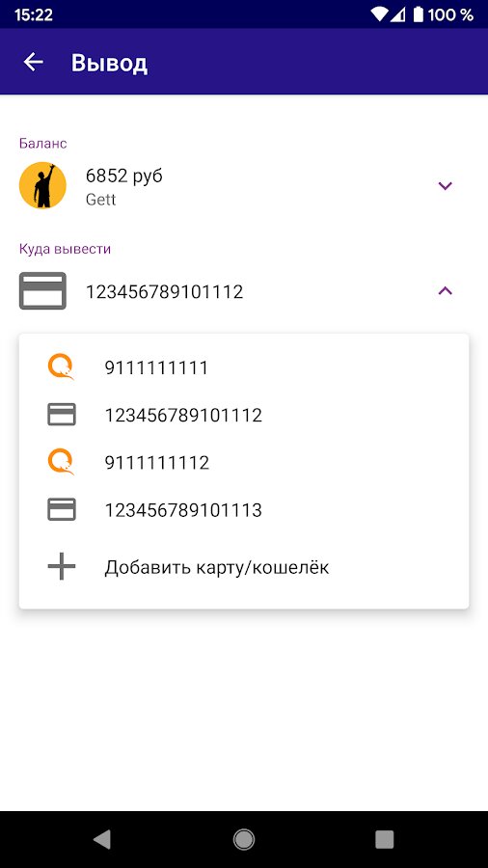Viewport: 488px width, 868px height.
Task: Tap the card icon next to 123456789101113
Action: tap(62, 509)
